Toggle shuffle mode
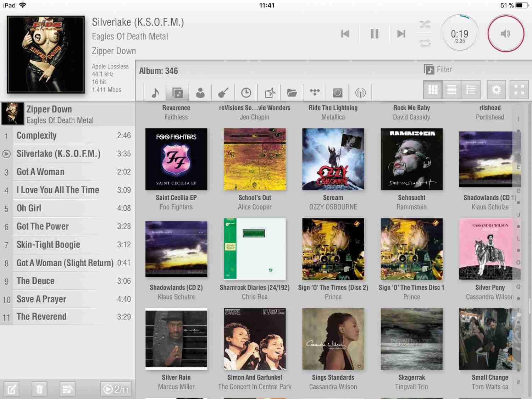 425,24
